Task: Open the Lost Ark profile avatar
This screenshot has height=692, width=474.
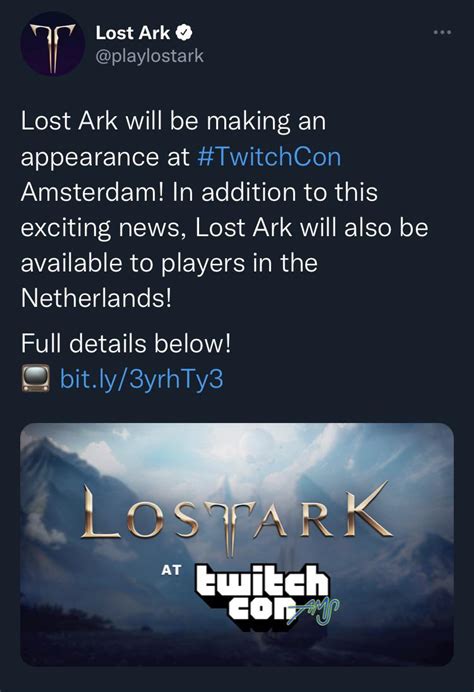Action: 53,44
